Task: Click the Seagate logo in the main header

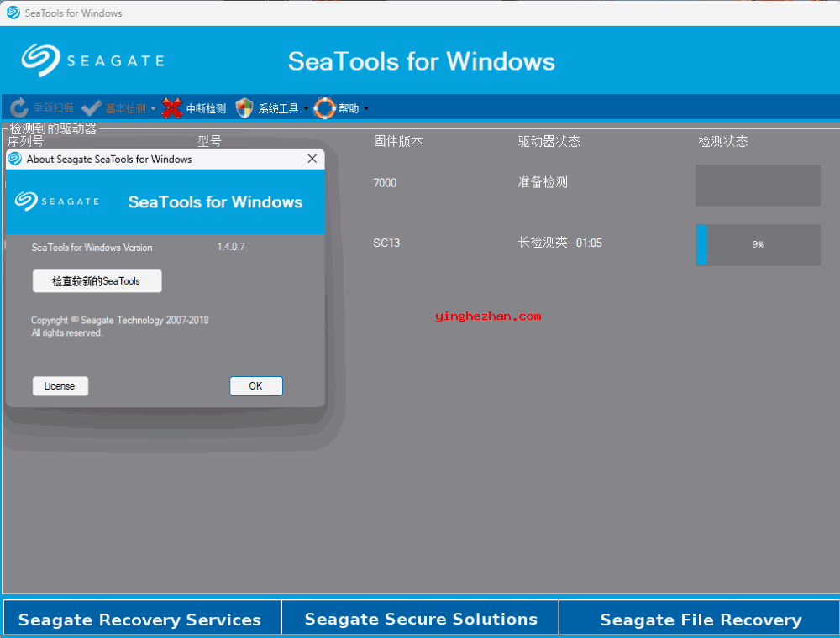Action: point(92,60)
